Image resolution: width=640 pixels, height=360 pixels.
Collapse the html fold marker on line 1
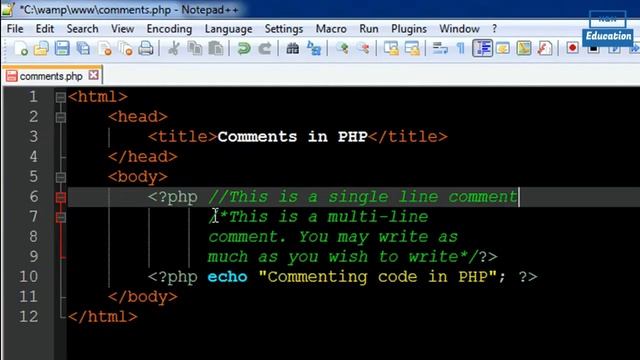60,97
